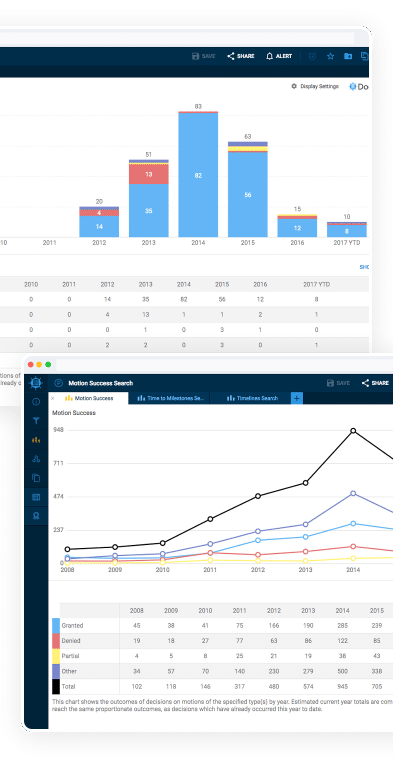Click the 2014 peak point on the black Total line
Image resolution: width=393 pixels, height=766 pixels.
353,431
